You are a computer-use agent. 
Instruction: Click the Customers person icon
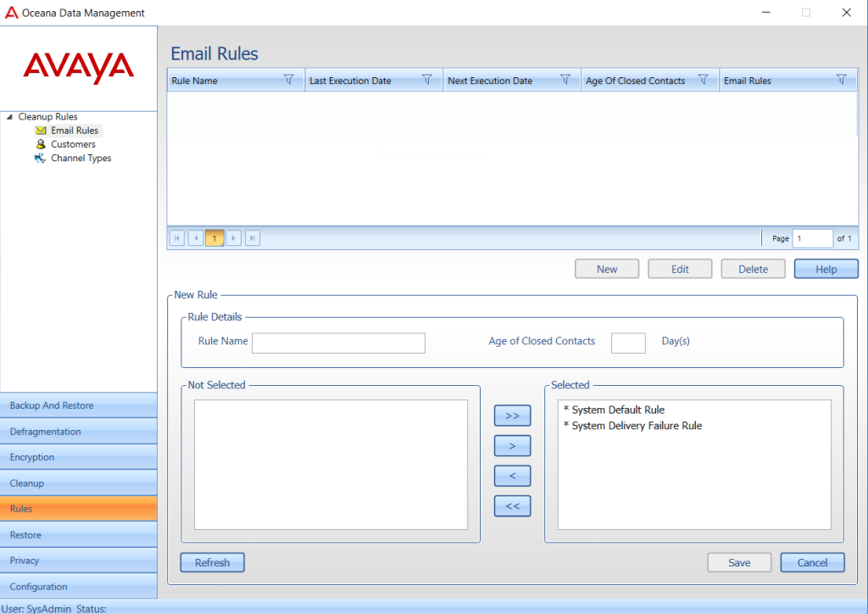pyautogui.click(x=41, y=144)
